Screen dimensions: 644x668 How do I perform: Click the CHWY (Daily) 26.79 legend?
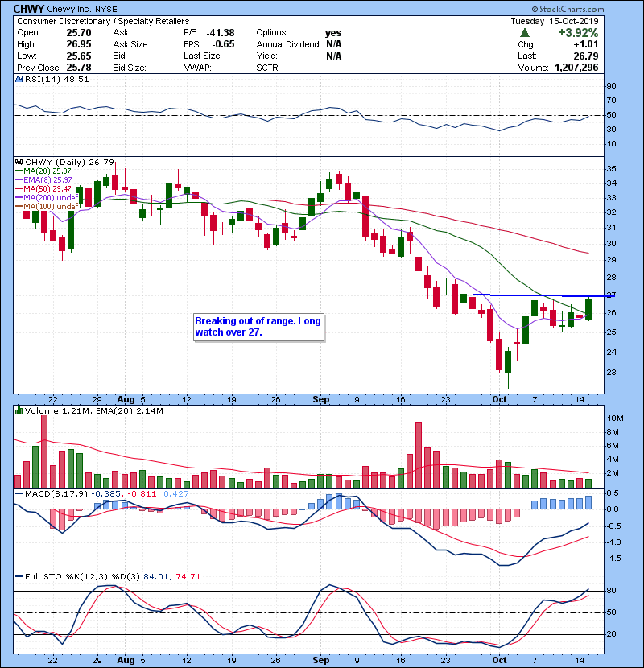[69, 163]
